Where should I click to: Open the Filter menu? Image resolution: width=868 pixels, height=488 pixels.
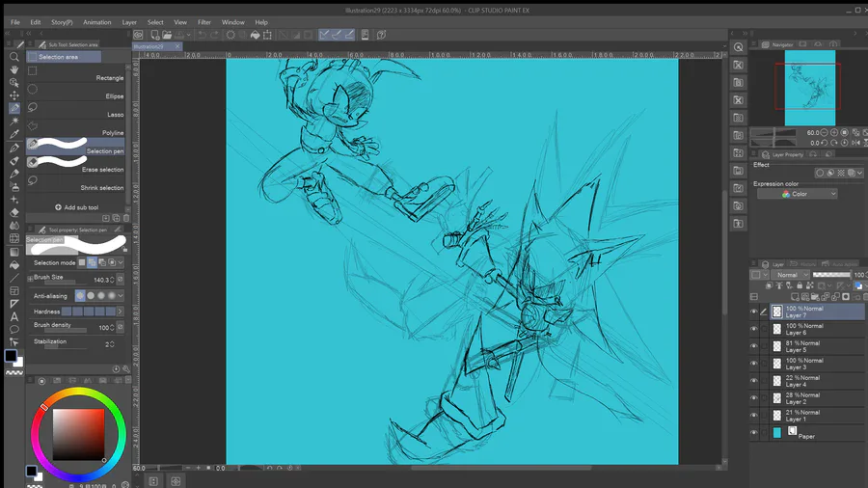[x=204, y=23]
